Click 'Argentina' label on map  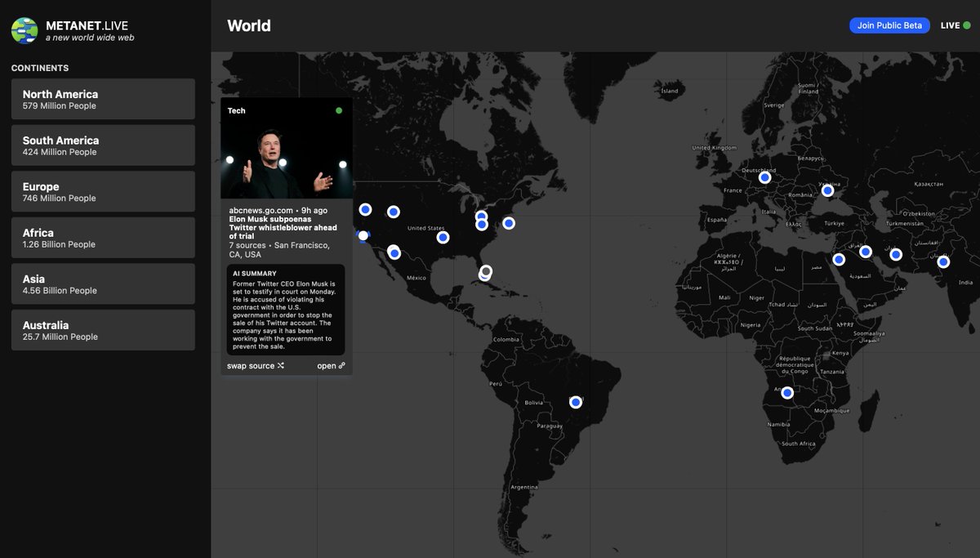[524, 487]
